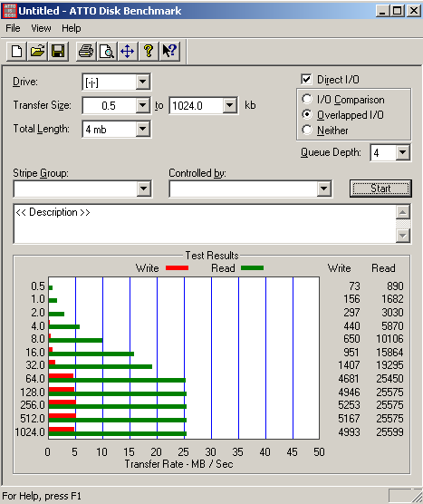Click the Description scrollbar down arrow
This screenshot has width=423, height=504.
[403, 236]
